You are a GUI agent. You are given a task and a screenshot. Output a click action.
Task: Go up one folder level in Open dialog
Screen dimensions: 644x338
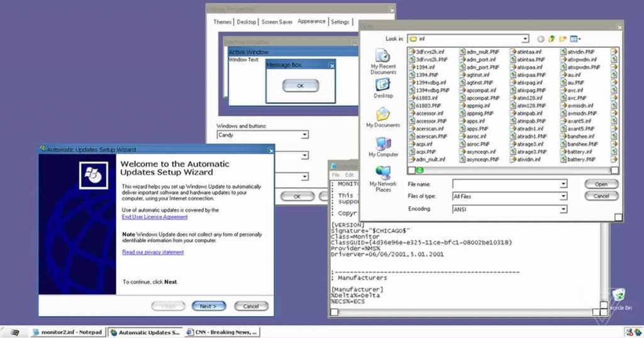[x=552, y=38]
